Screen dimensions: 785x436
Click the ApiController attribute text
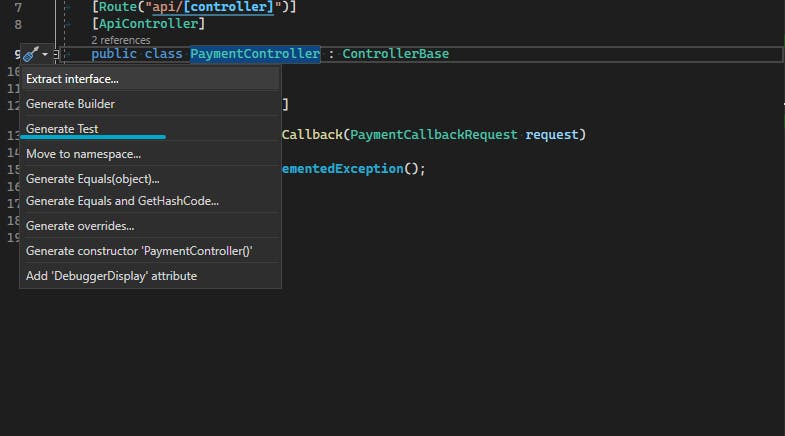(x=147, y=23)
